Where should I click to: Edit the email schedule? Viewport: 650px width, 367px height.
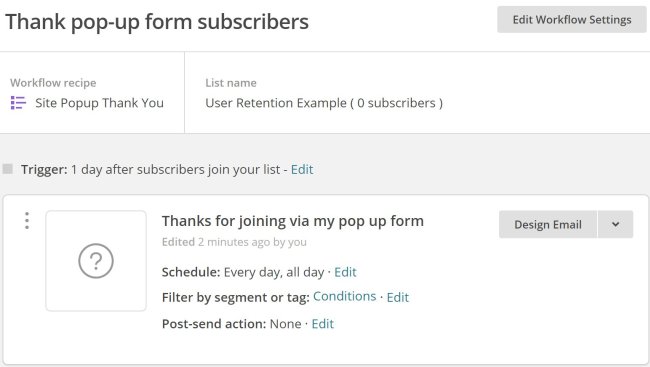click(345, 272)
